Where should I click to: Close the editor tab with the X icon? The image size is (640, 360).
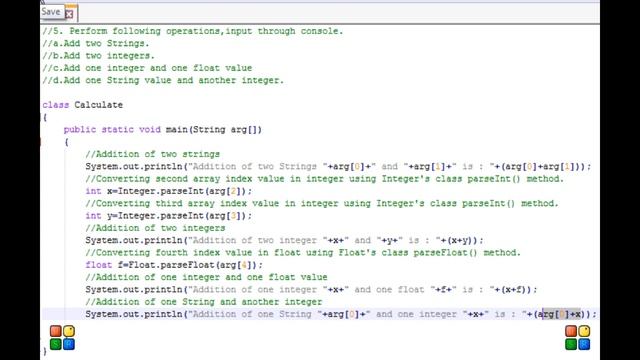tap(69, 14)
